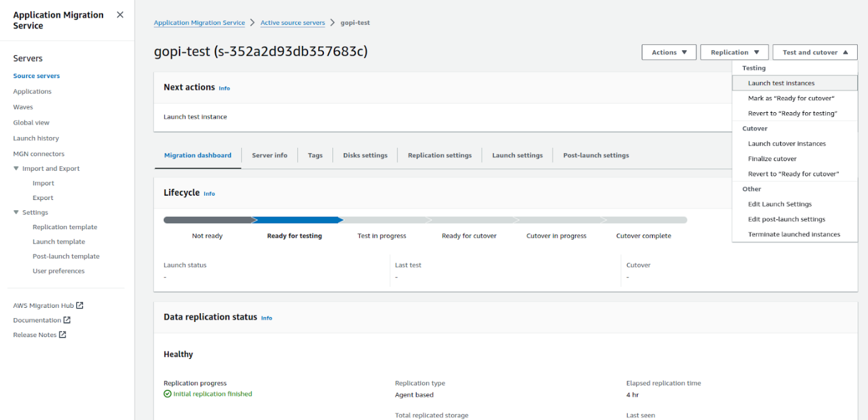Select Edit Launch Settings

point(795,204)
